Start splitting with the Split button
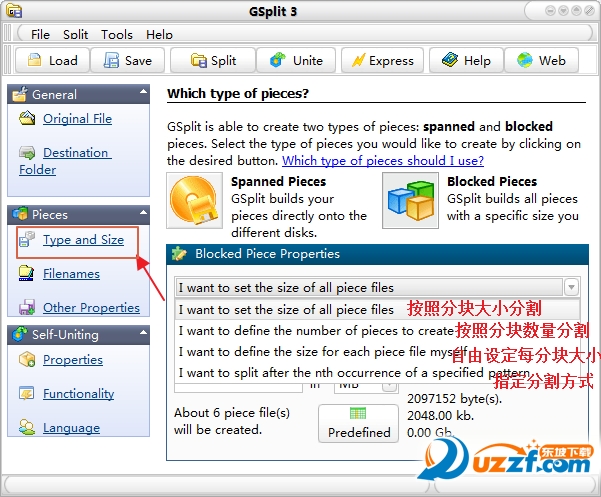The image size is (601, 497). click(213, 60)
